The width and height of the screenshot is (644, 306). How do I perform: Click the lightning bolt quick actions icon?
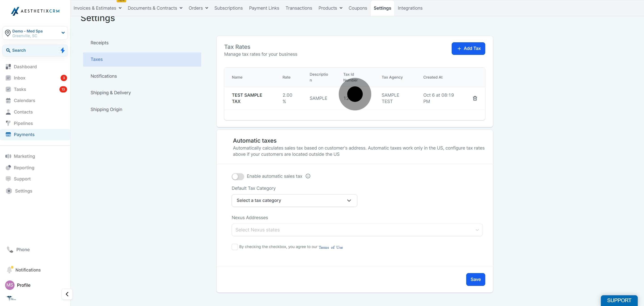pyautogui.click(x=63, y=50)
